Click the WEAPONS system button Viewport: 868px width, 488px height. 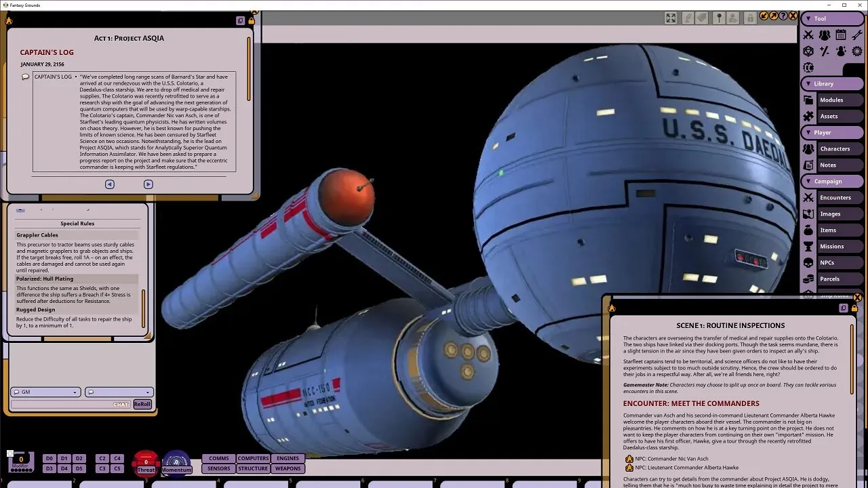click(288, 468)
